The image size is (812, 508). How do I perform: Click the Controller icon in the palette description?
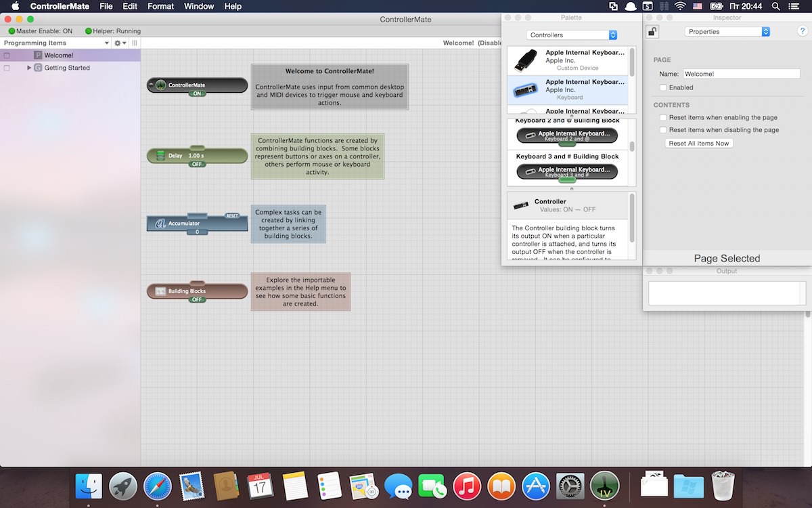click(x=520, y=205)
